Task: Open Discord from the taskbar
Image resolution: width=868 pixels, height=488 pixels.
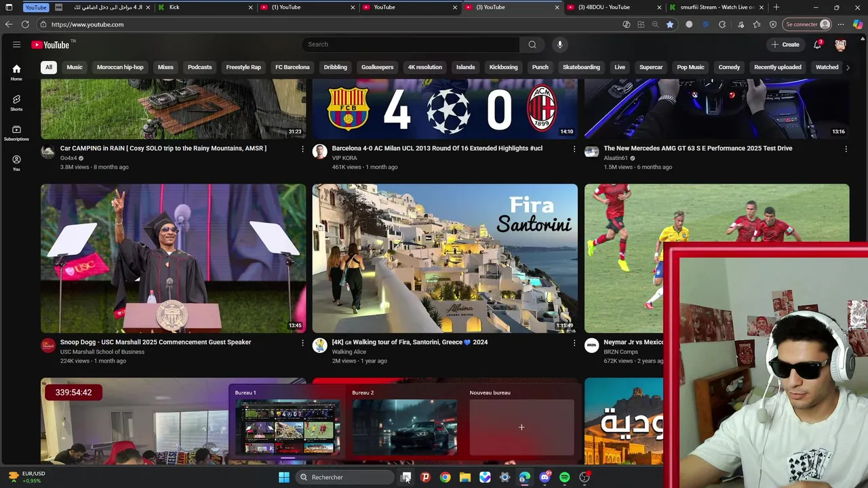Action: (545, 477)
